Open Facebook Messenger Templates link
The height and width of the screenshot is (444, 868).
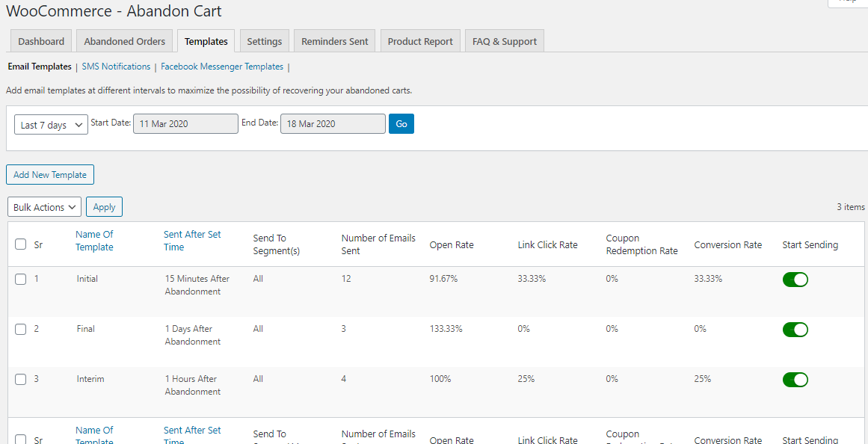222,67
